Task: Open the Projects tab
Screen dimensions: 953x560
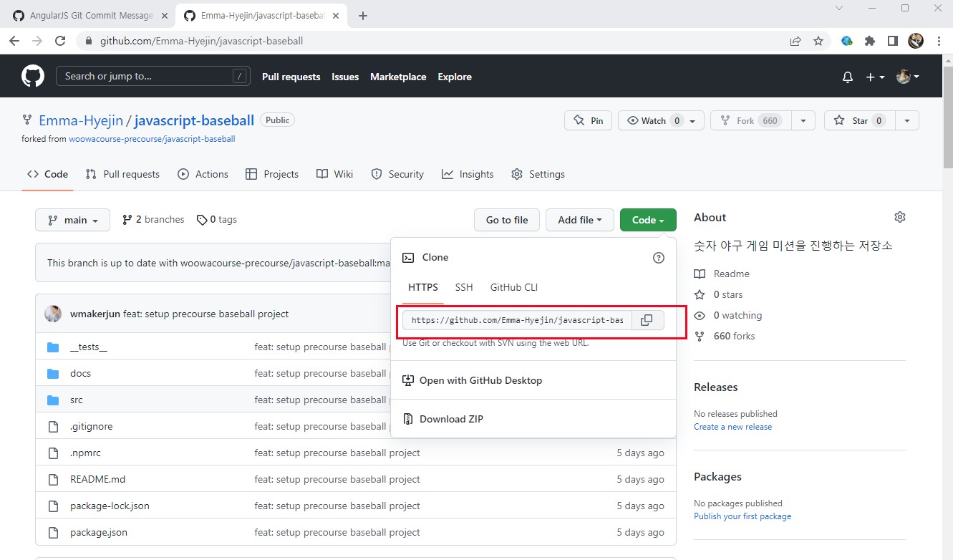Action: coord(272,174)
